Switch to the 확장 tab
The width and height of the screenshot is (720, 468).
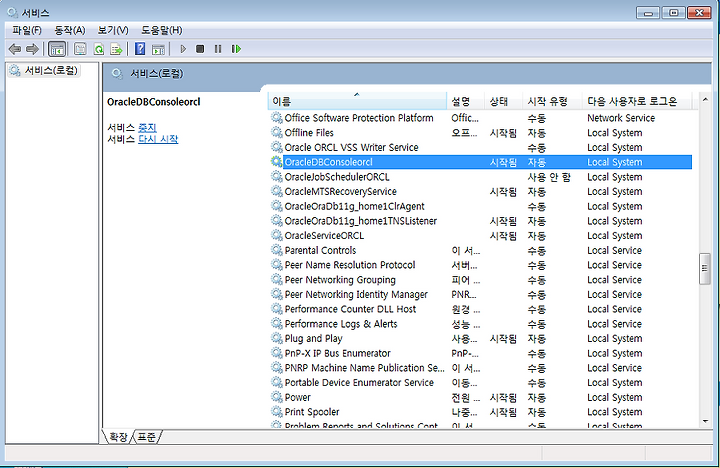click(x=118, y=437)
